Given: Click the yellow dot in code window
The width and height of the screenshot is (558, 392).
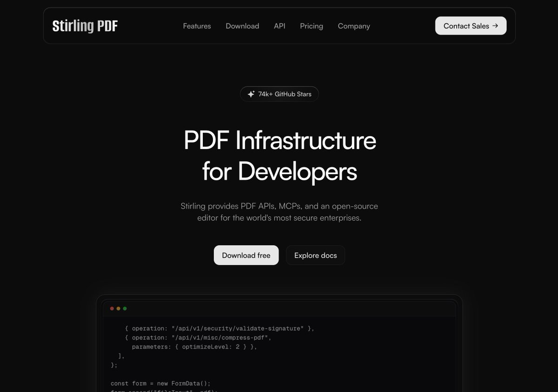Looking at the screenshot, I should point(118,308).
